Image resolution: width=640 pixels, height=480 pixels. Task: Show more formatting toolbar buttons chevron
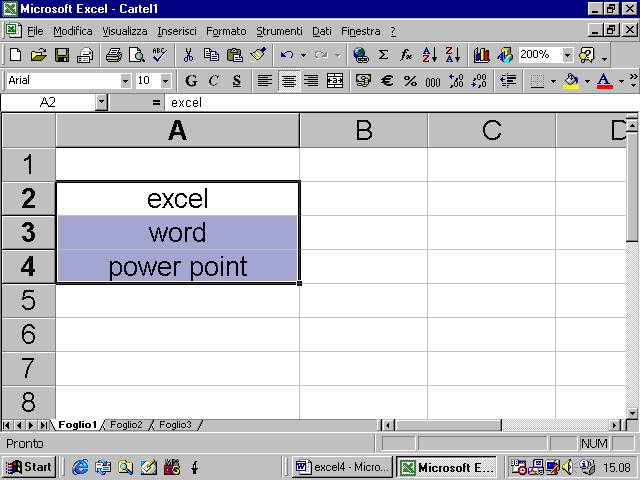[x=633, y=80]
